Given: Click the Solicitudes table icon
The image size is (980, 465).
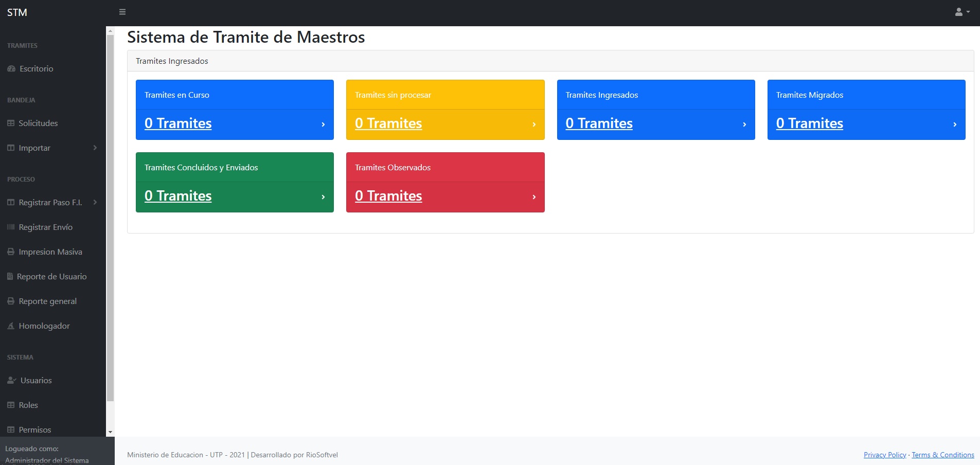Looking at the screenshot, I should (11, 123).
